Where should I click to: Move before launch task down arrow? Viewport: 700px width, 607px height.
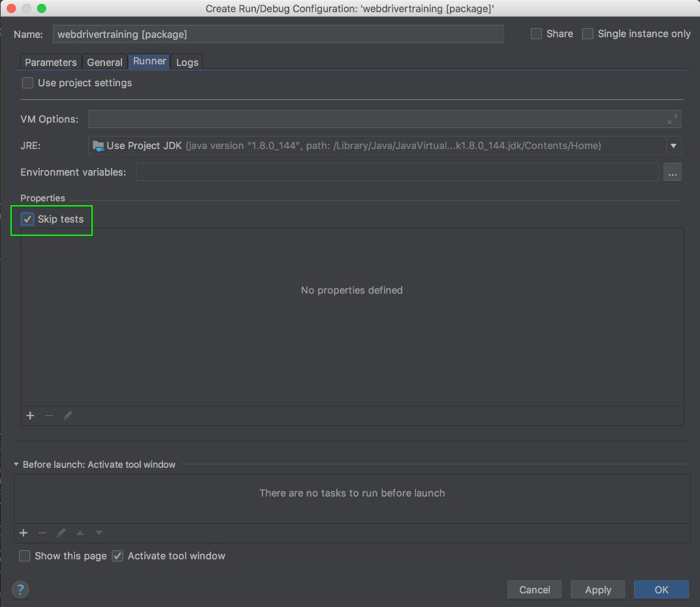(x=99, y=533)
